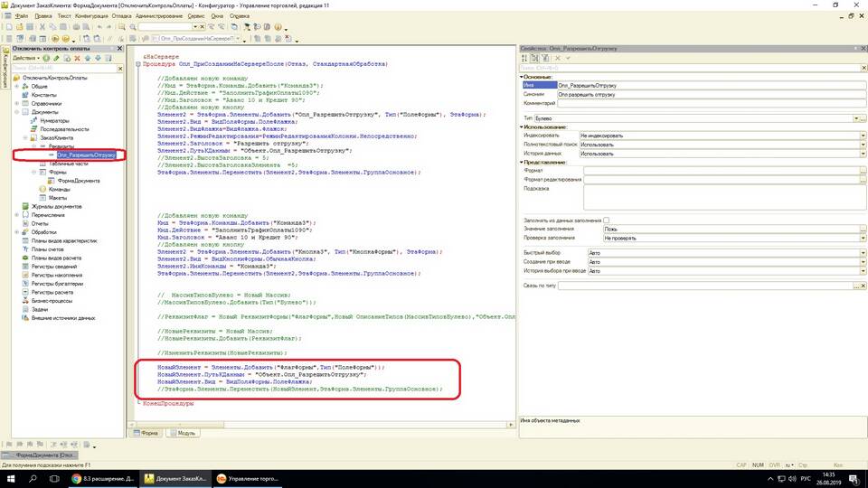This screenshot has width=868, height=488.
Task: Clear the search field in properties panel
Action: click(x=863, y=68)
